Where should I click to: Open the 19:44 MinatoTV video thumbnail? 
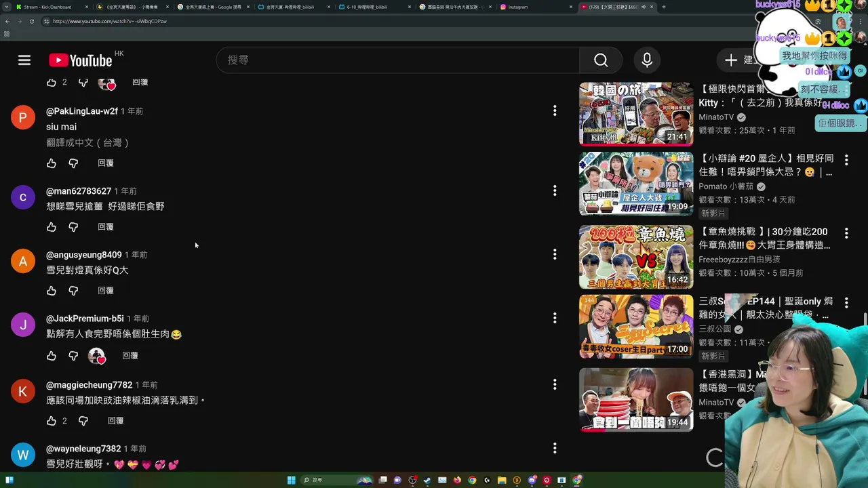point(636,400)
